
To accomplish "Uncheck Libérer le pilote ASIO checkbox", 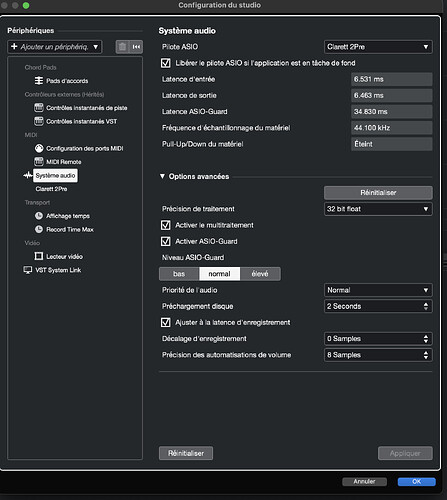I will (x=166, y=63).
